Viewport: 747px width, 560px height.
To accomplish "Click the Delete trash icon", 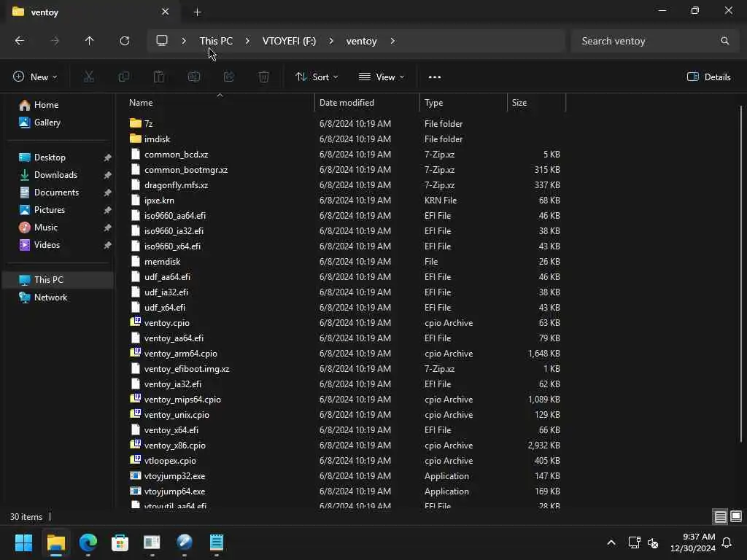I will point(264,77).
